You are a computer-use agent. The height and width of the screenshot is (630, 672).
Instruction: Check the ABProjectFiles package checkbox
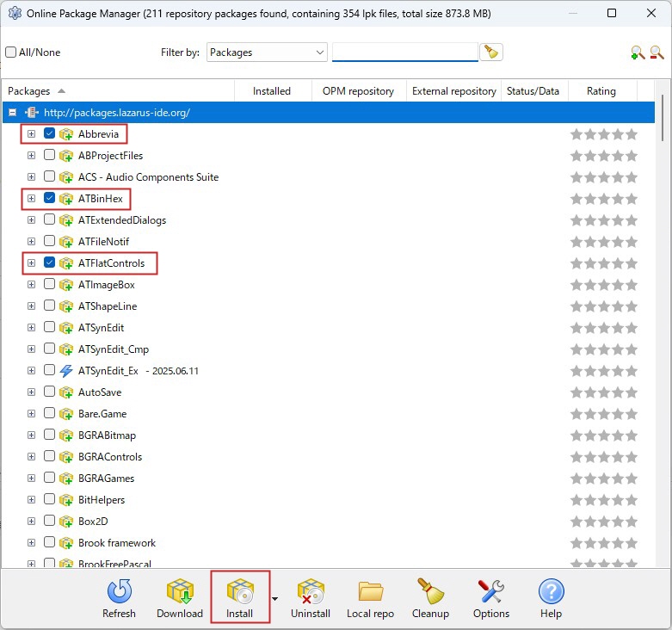[50, 156]
